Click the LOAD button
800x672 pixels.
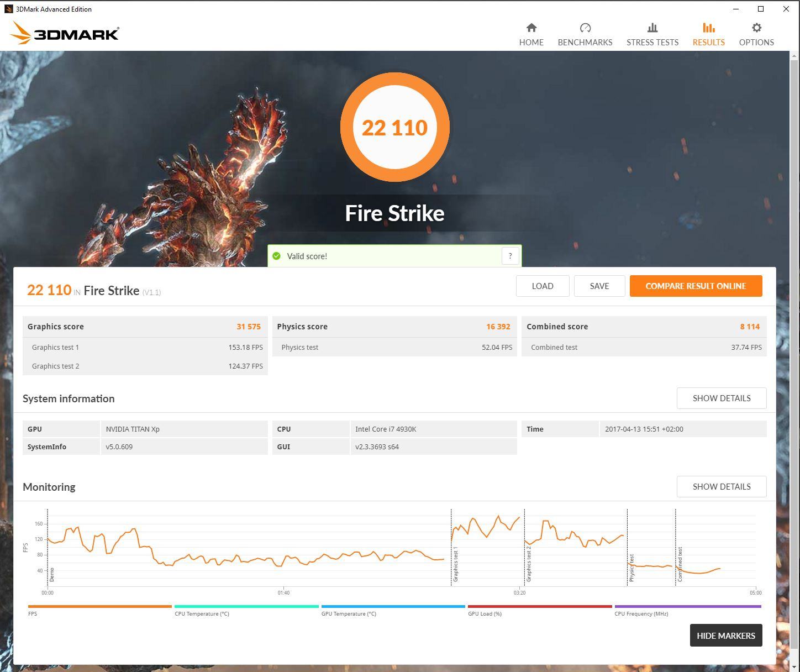[x=543, y=286]
